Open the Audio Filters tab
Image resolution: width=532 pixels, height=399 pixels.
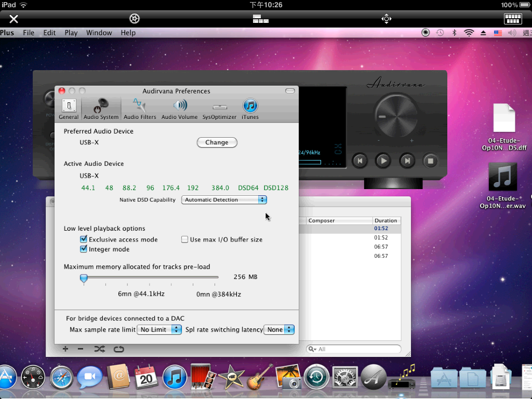tap(140, 109)
